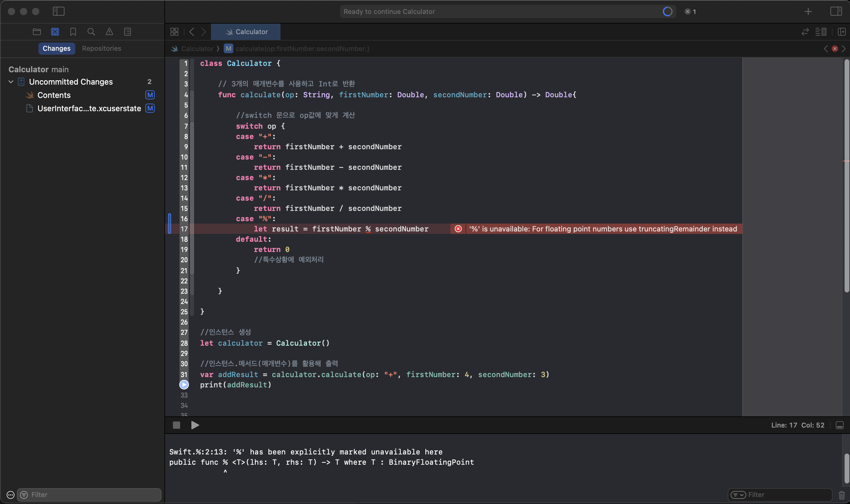Switch to the Repositories tab

click(102, 48)
